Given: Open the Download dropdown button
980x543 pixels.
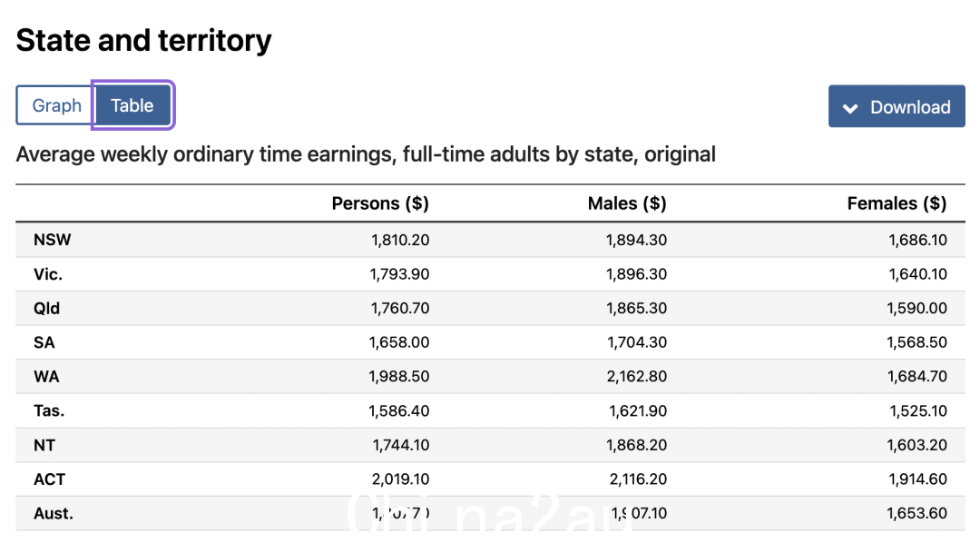Looking at the screenshot, I should point(897,106).
